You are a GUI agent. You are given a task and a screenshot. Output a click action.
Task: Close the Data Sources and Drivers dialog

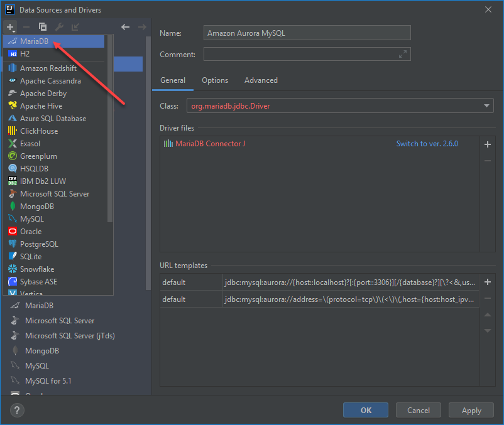point(488,9)
